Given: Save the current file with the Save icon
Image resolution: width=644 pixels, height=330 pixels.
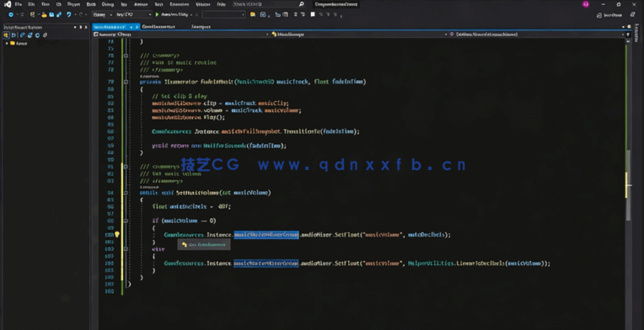Looking at the screenshot, I should [x=51, y=14].
